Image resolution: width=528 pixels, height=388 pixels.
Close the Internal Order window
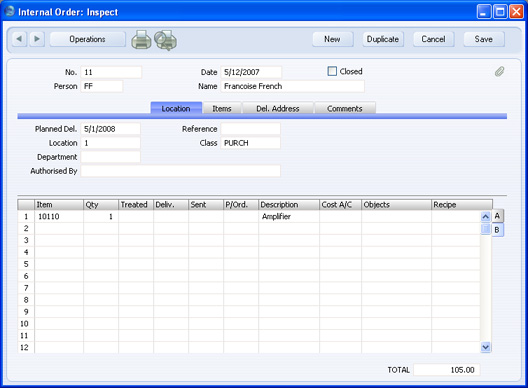(x=516, y=12)
